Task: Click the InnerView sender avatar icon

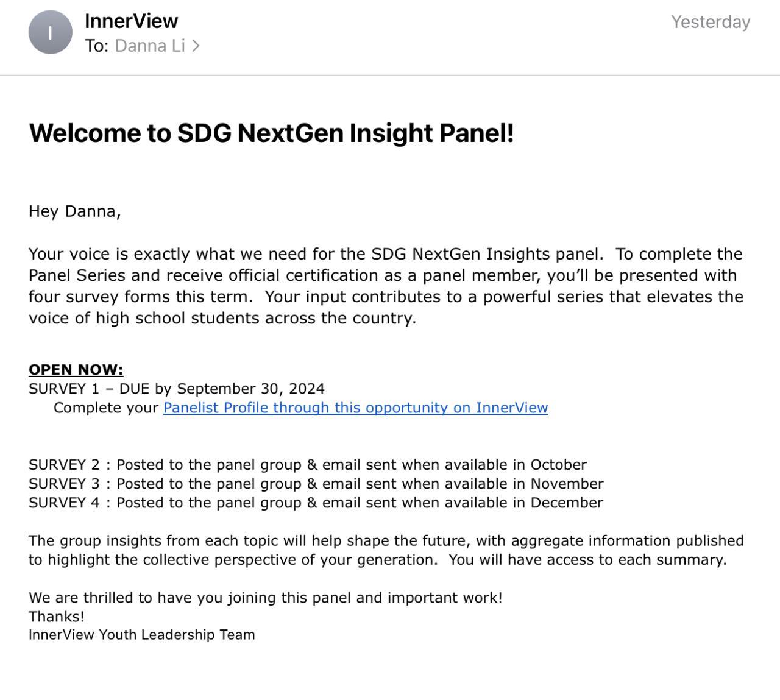Action: (50, 32)
